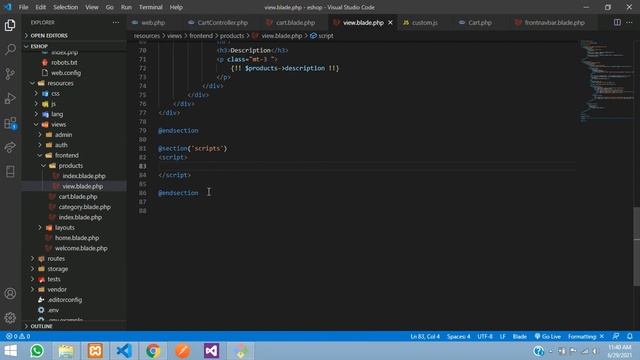Open robots.txt in the explorer
This screenshot has height=360, width=640.
(x=64, y=62)
